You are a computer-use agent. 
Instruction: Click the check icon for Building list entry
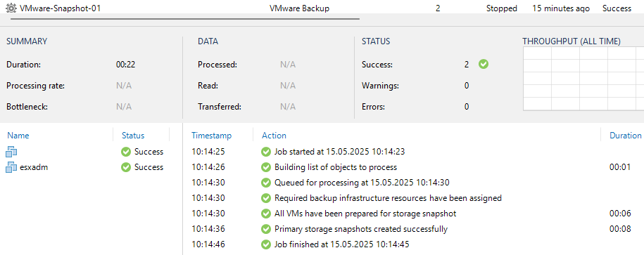tap(266, 167)
